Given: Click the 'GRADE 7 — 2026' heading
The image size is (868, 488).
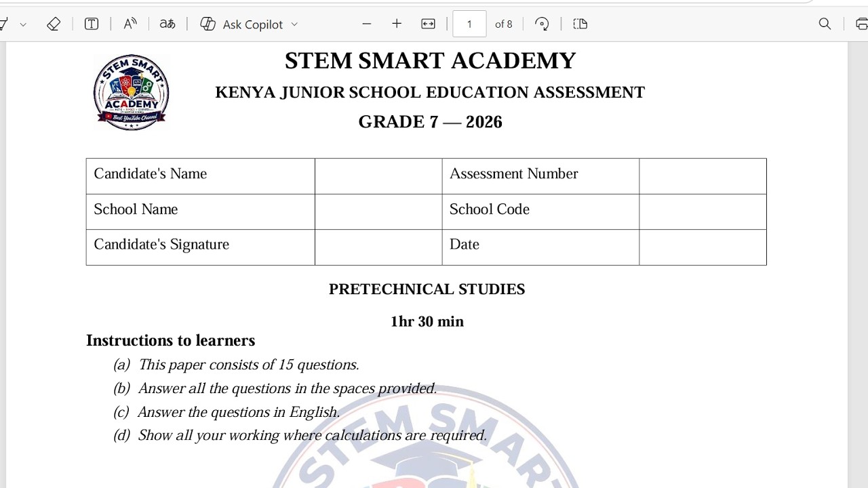Looking at the screenshot, I should pyautogui.click(x=430, y=122).
